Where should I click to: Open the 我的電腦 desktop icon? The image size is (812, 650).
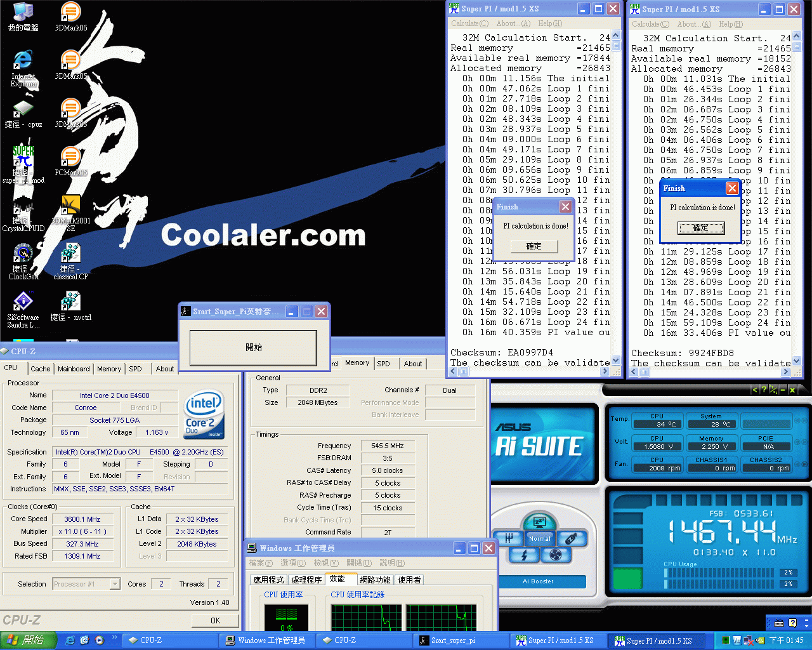pyautogui.click(x=23, y=17)
